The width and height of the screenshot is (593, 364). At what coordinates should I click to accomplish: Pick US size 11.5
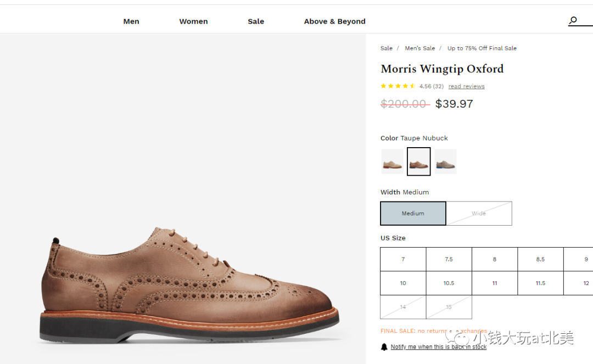(x=540, y=283)
